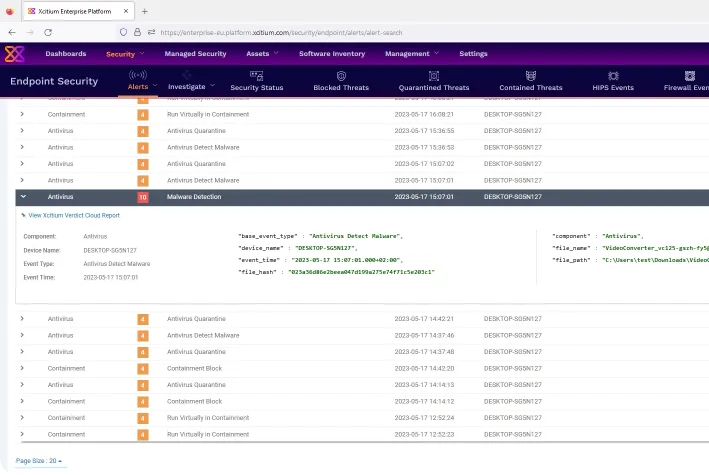Open the Investigate icon
The image size is (709, 475).
(186, 75)
